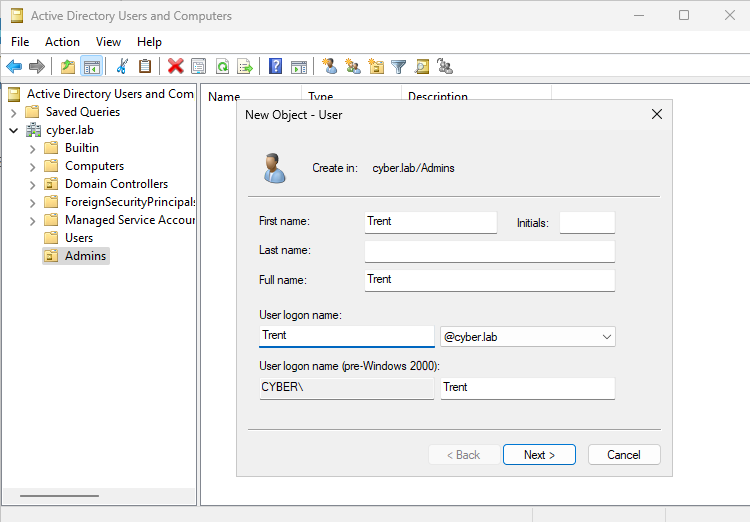This screenshot has width=750, height=522.
Task: Click the Cut scissors toolbar icon
Action: [122, 67]
